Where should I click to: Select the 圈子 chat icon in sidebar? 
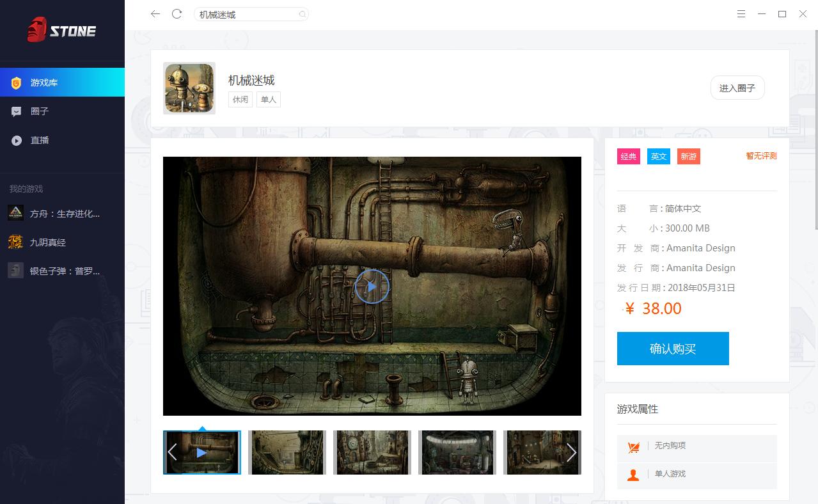17,111
